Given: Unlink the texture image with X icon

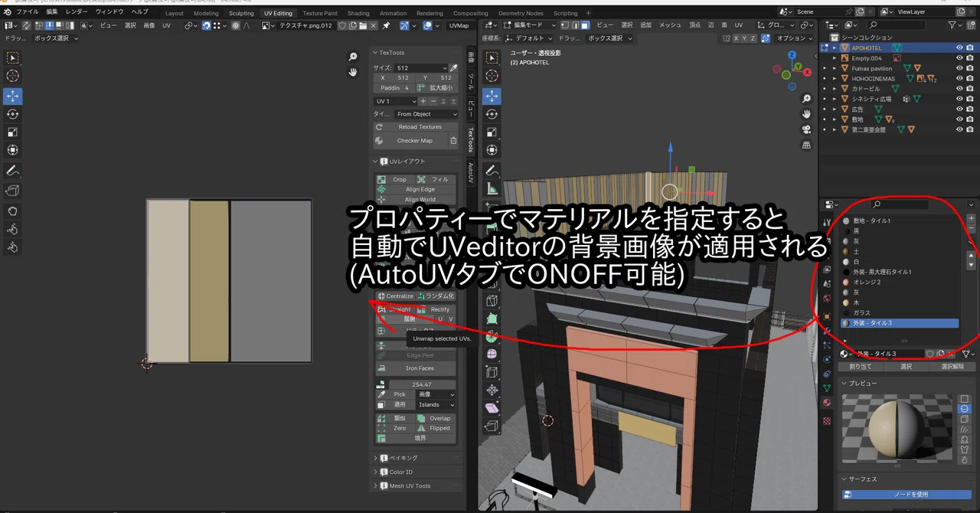Looking at the screenshot, I should [374, 25].
